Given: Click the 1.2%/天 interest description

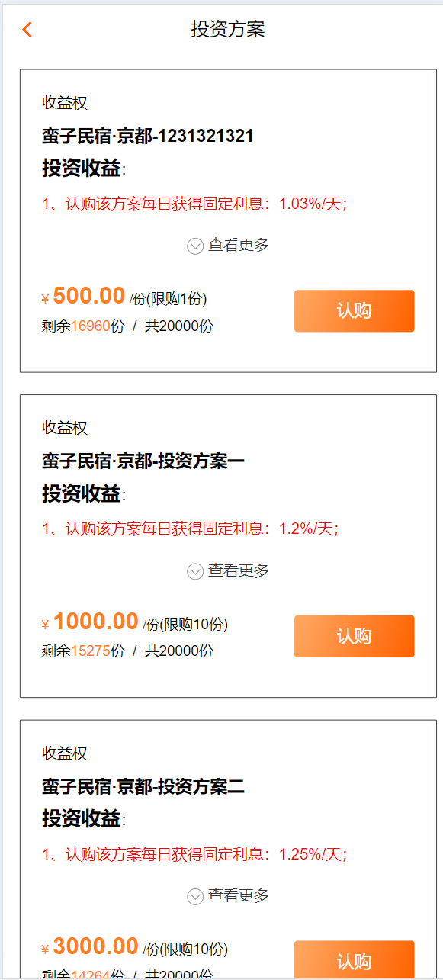Looking at the screenshot, I should click(x=191, y=529).
